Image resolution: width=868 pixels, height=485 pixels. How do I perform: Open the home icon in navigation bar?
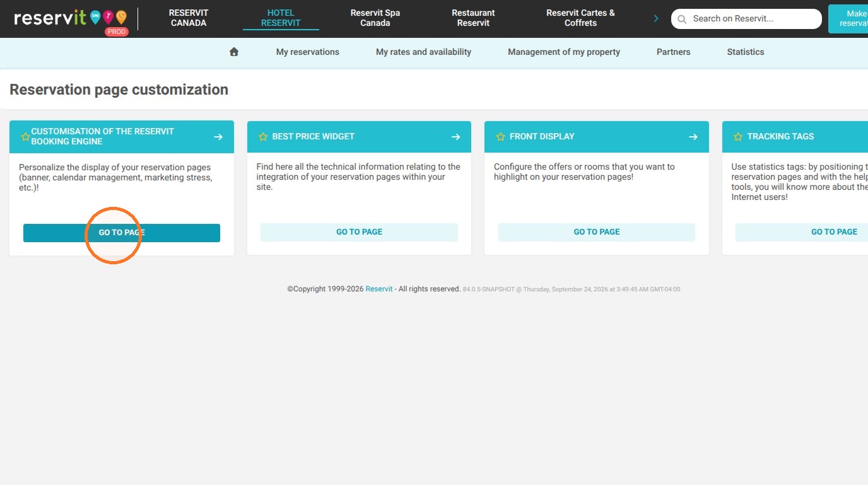pos(234,52)
